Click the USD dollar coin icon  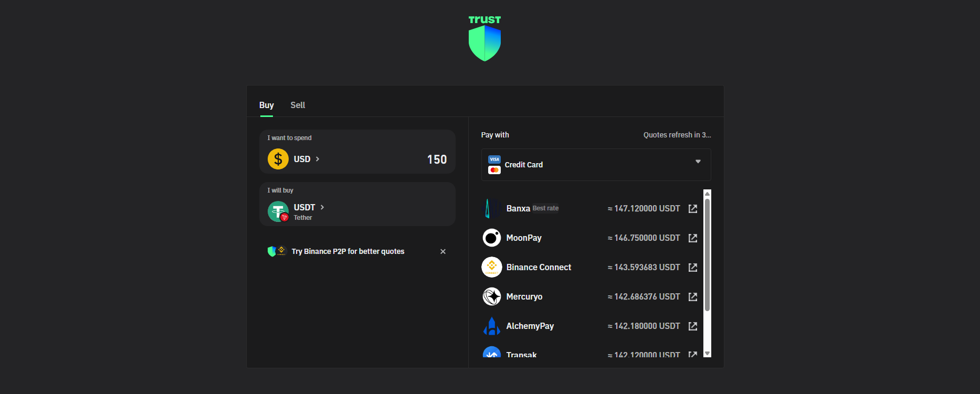tap(278, 159)
